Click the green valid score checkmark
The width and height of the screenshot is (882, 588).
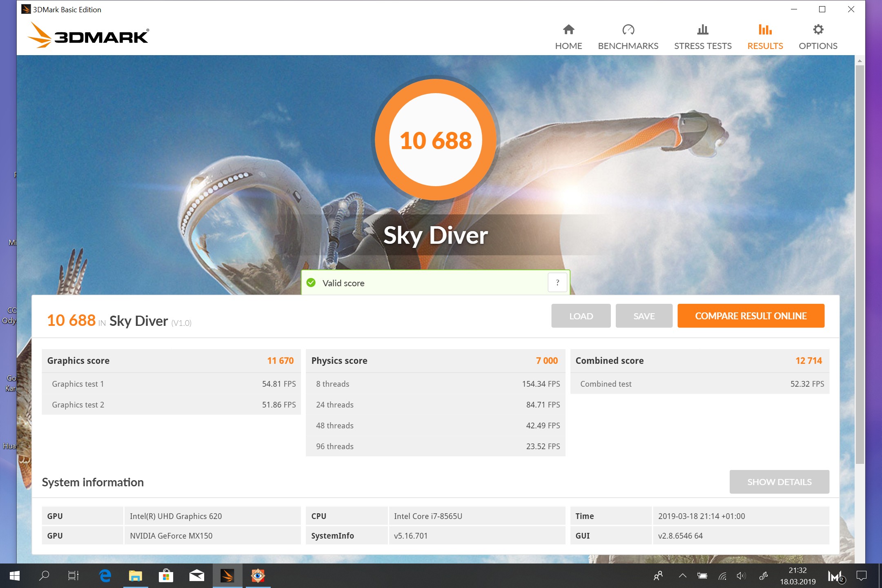coord(311,283)
